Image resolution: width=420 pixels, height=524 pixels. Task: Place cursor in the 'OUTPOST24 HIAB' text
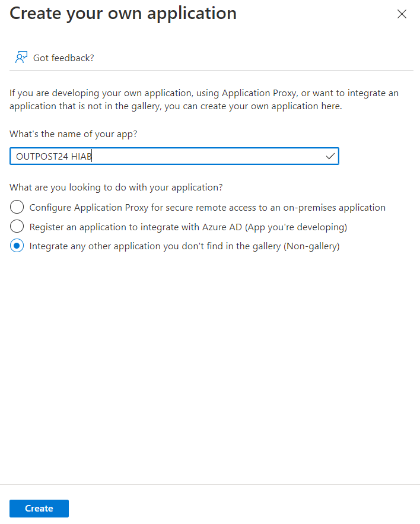[x=53, y=156]
